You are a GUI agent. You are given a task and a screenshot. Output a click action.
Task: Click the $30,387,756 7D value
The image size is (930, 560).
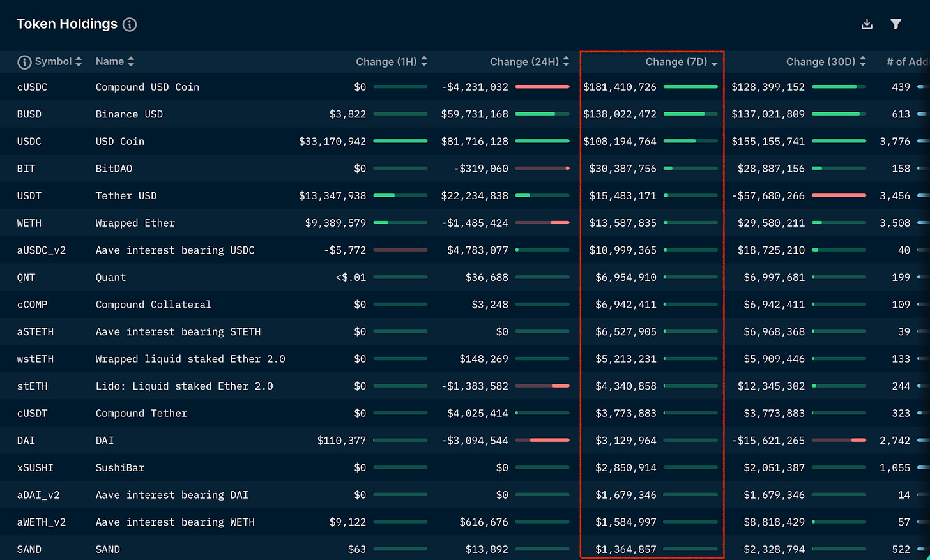[623, 169]
